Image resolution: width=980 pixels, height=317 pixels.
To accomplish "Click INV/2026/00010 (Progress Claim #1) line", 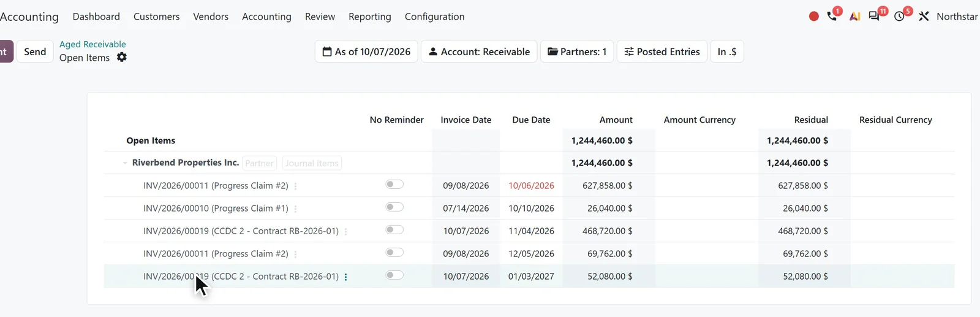I will point(216,208).
